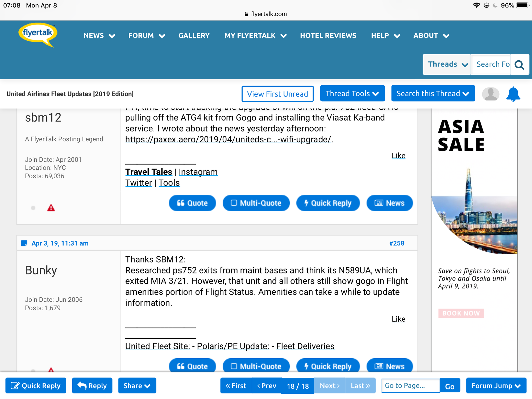Go to Prev page
The height and width of the screenshot is (399, 532).
tap(267, 385)
